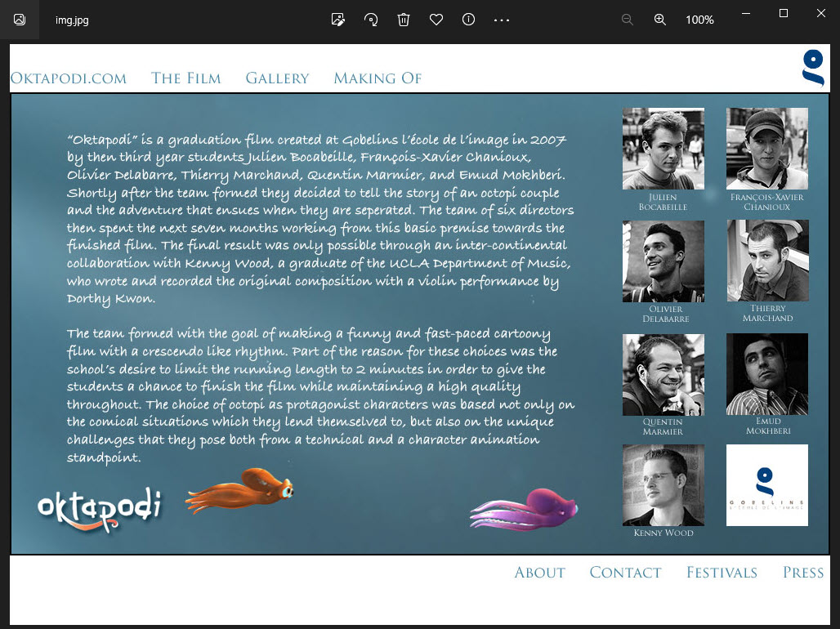Click the Festivals footer link
Image resolution: width=840 pixels, height=629 pixels.
[722, 572]
